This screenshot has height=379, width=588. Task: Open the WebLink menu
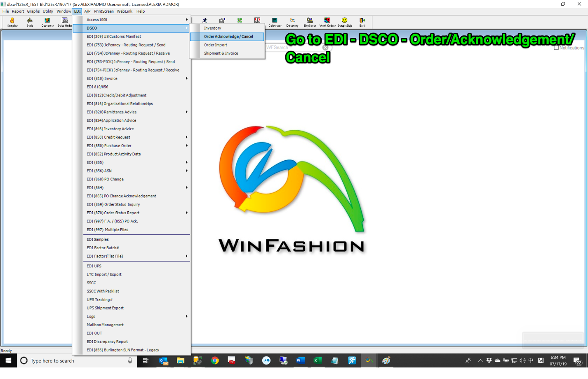(125, 11)
